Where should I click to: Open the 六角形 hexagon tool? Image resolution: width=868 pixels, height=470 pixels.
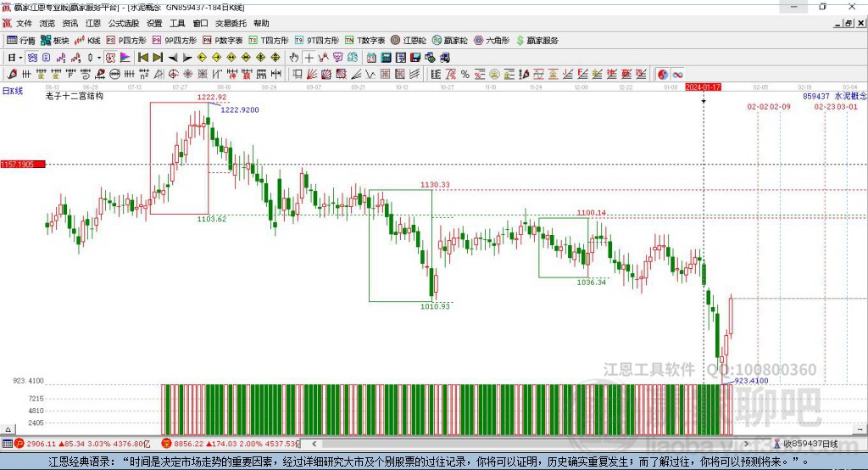492,41
